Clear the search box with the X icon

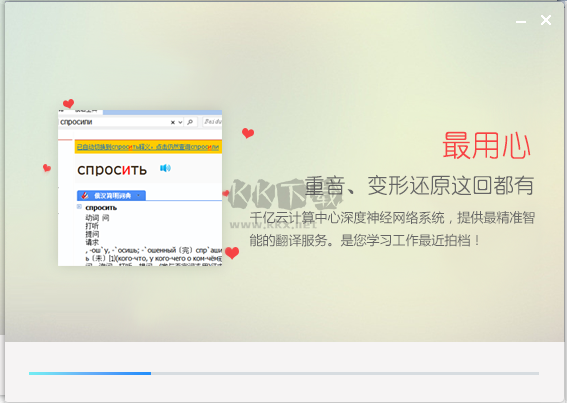[173, 123]
